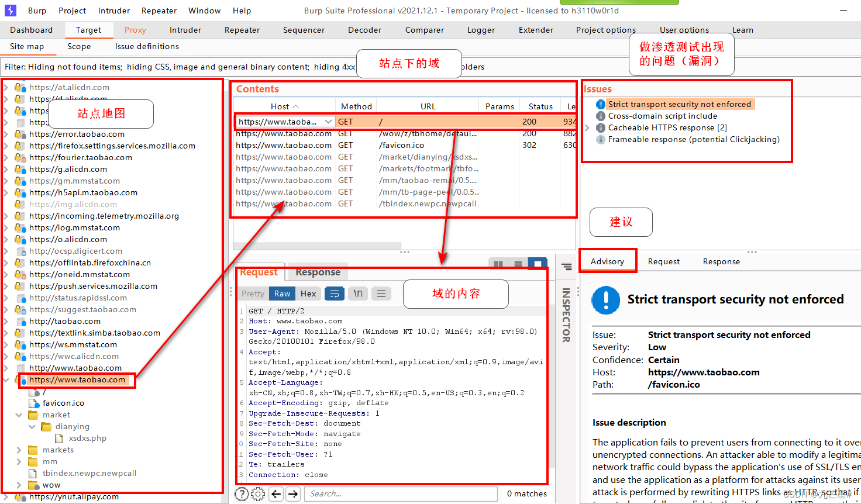
Task: Collapse the market folder node
Action: coord(19,415)
